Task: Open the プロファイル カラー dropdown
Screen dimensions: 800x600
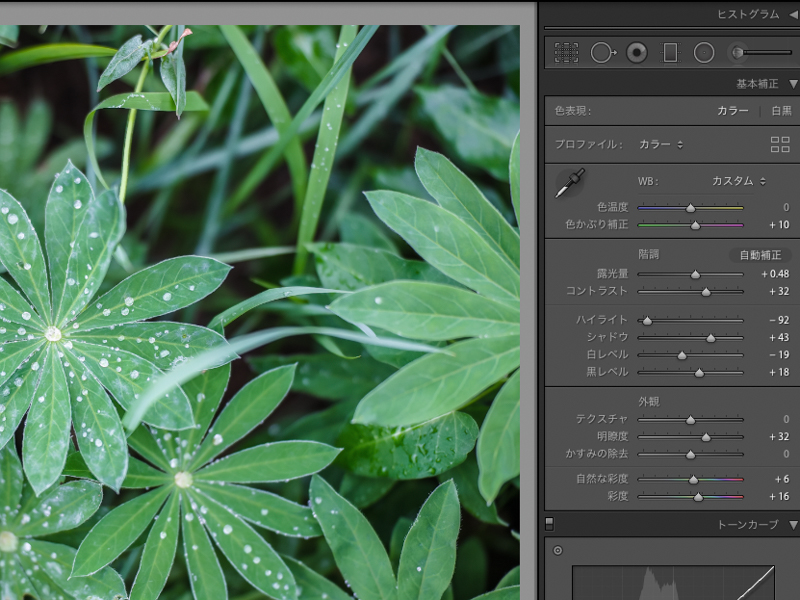Action: coord(661,144)
